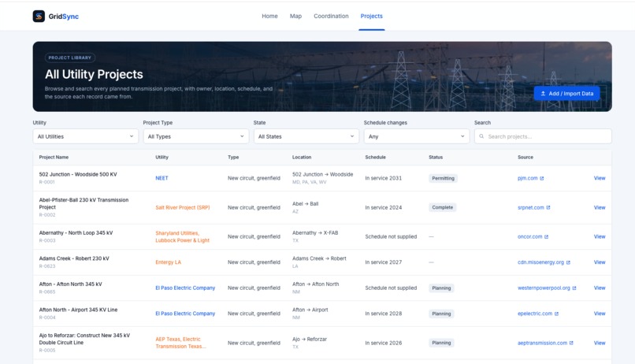This screenshot has height=364, width=635.
Task: Open the aeptransmission.com source link
Action: coord(542,343)
